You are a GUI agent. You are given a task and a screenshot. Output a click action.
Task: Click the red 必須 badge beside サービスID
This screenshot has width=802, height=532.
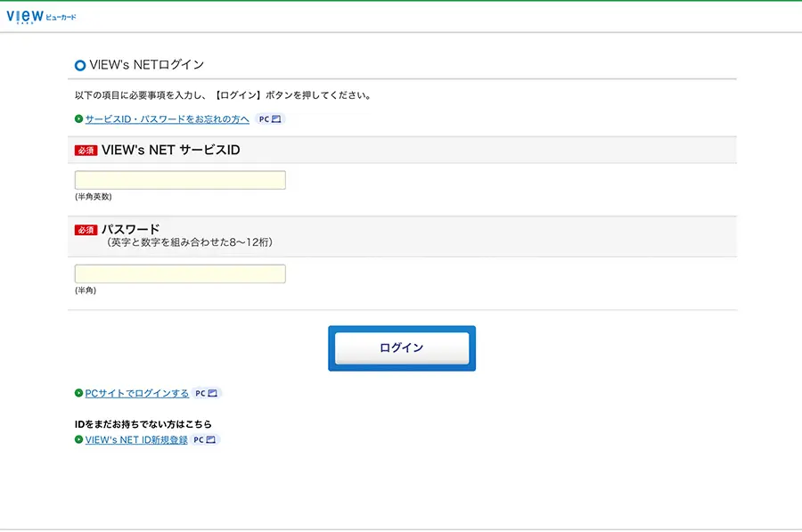(x=86, y=151)
